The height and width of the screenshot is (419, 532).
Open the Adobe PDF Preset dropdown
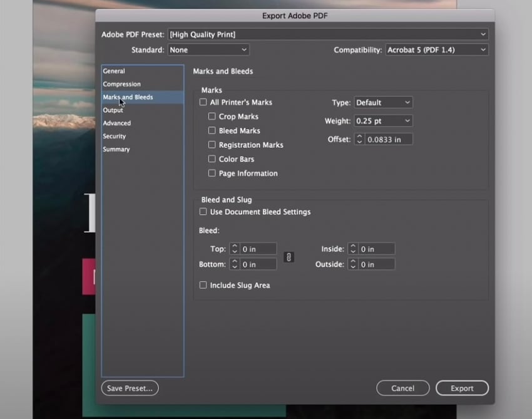pos(327,34)
